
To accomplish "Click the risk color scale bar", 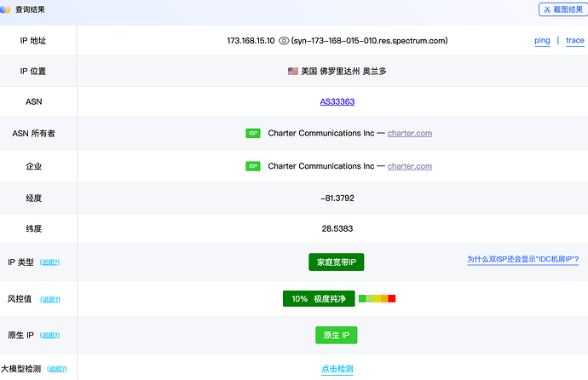I will [377, 299].
